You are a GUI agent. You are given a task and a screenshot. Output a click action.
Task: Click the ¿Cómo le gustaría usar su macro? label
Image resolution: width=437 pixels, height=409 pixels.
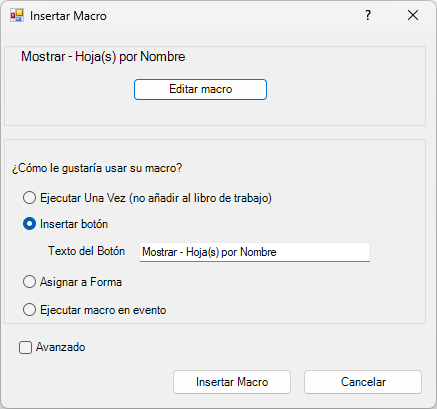(97, 168)
